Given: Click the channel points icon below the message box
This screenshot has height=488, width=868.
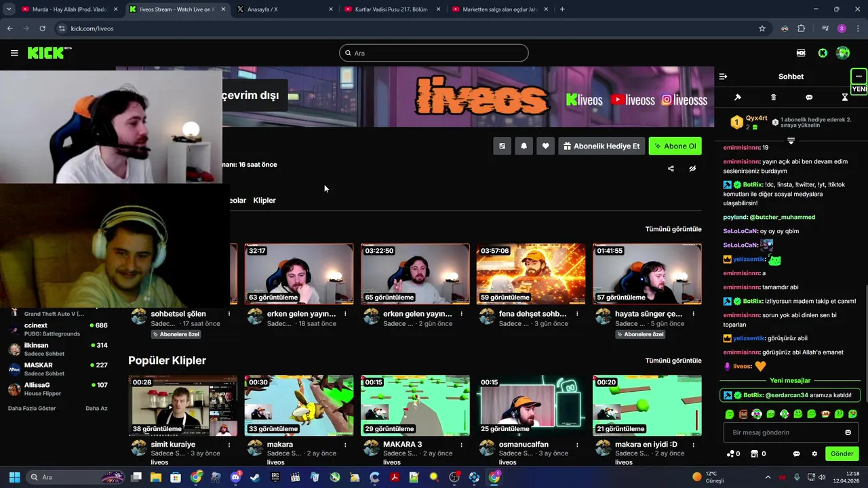Looking at the screenshot, I should pos(730,454).
